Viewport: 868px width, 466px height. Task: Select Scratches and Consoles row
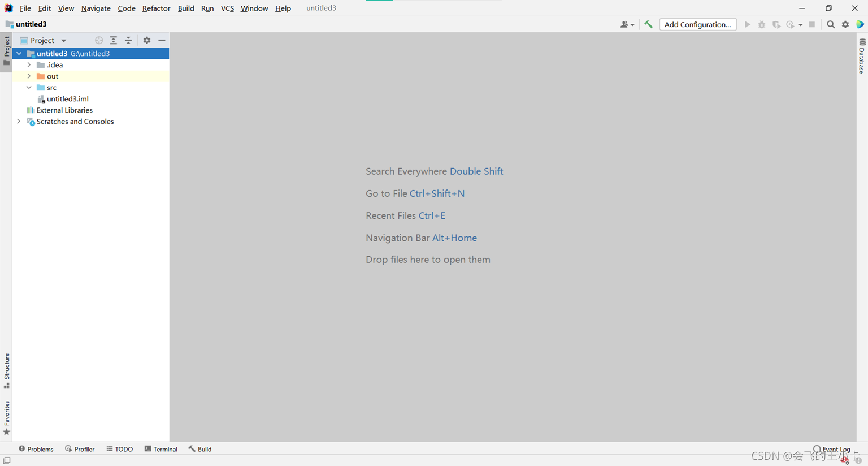90,122
